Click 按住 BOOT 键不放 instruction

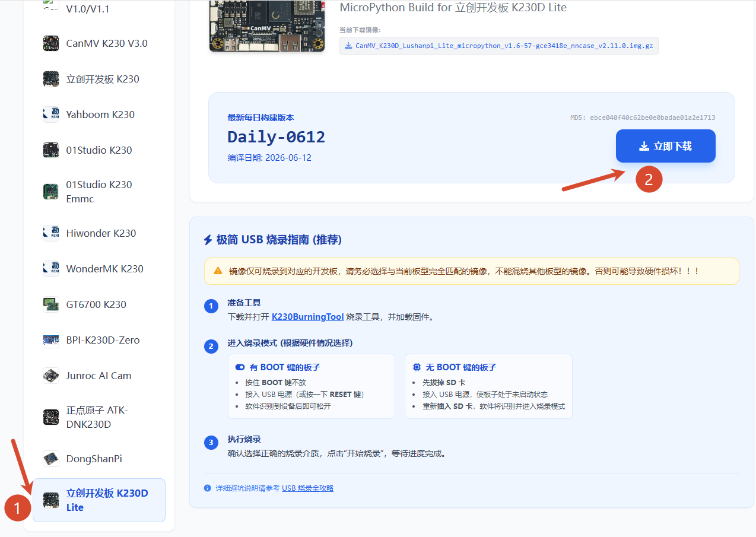(x=275, y=383)
